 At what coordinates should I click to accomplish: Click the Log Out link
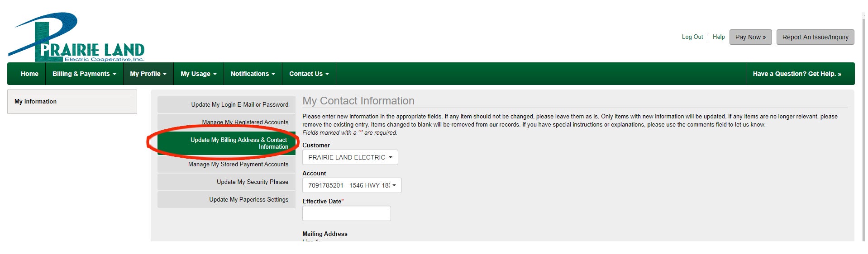pyautogui.click(x=692, y=37)
